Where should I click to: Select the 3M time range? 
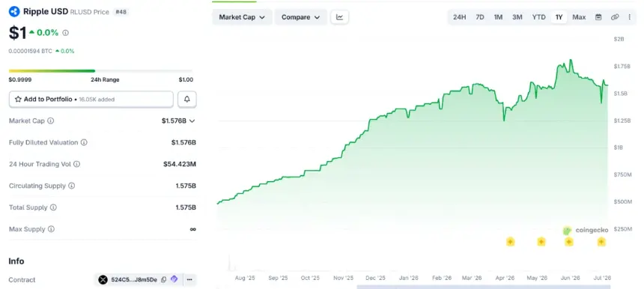(x=517, y=17)
